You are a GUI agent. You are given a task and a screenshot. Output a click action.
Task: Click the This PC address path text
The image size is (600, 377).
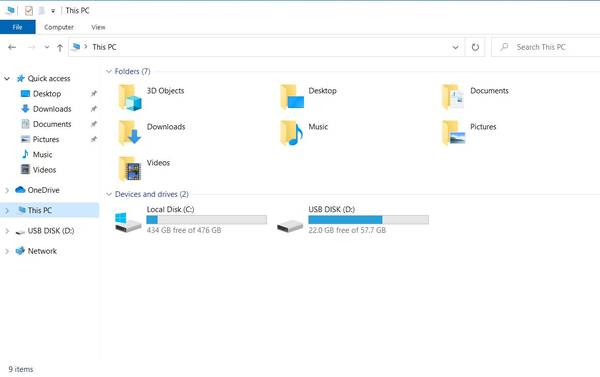tap(104, 47)
